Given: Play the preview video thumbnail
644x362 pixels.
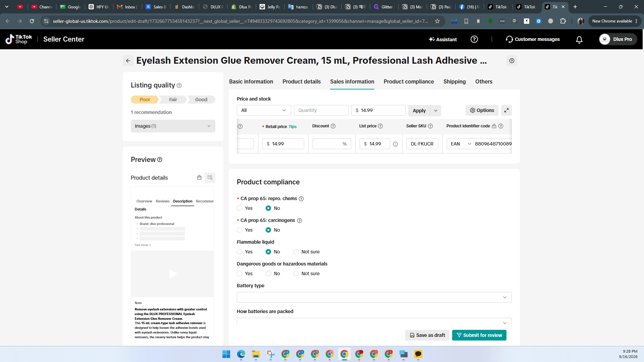Looking at the screenshot, I should coord(172,274).
